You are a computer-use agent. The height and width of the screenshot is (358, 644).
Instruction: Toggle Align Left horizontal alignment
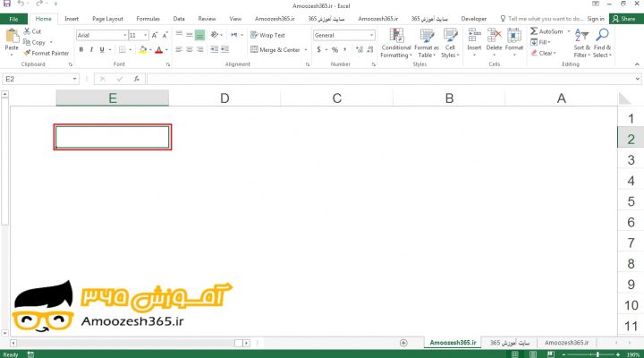point(179,49)
